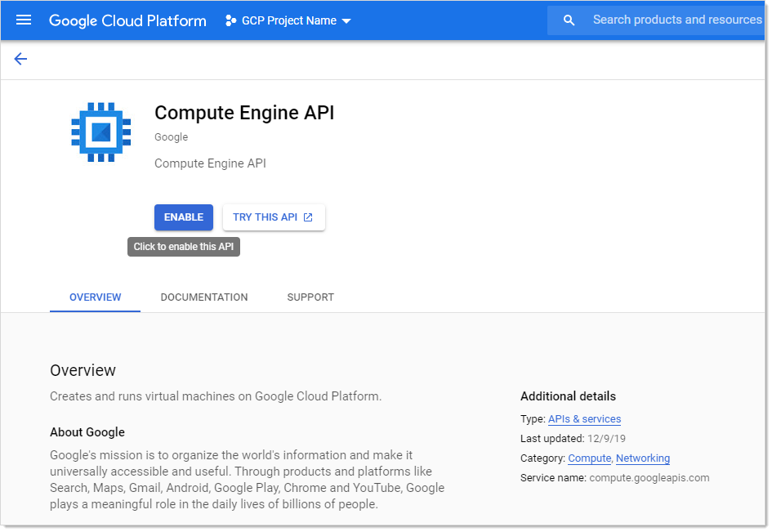
Task: Click the 'Click to enable this API' tooltip
Action: pos(184,247)
